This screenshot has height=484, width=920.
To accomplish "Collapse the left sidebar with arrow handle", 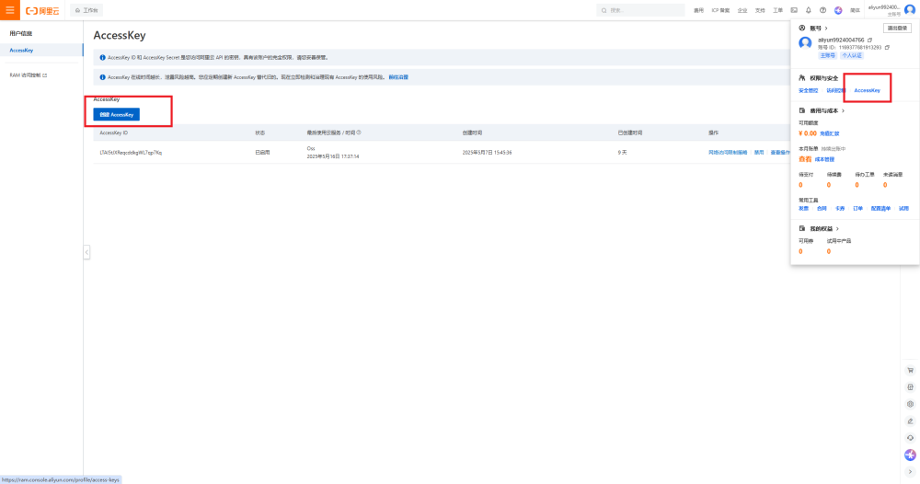I will pyautogui.click(x=87, y=252).
